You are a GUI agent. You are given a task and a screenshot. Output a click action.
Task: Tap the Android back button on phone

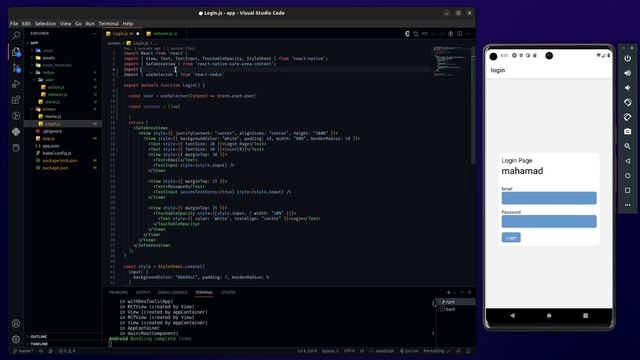pos(512,316)
